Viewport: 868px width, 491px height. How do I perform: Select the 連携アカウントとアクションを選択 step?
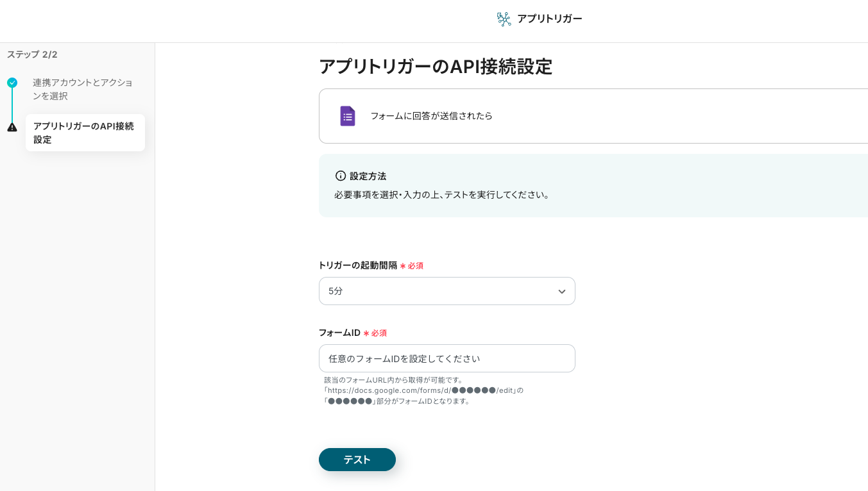(83, 89)
